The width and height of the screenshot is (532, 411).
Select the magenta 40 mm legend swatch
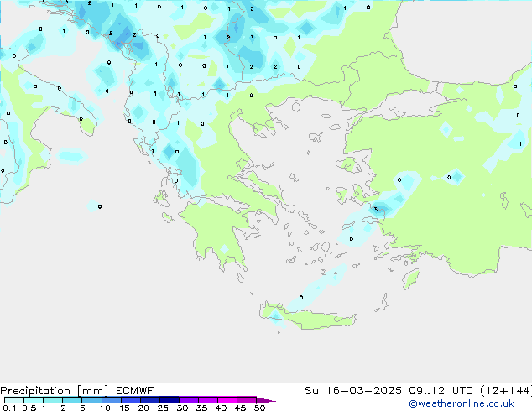tap(227, 400)
